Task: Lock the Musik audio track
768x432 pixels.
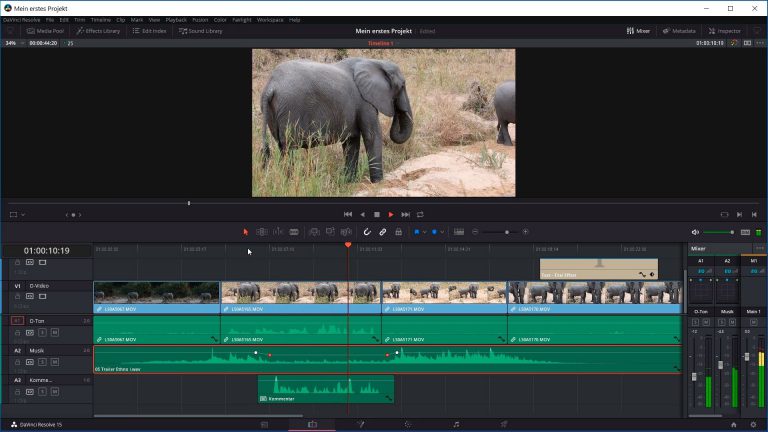Action: click(x=18, y=362)
